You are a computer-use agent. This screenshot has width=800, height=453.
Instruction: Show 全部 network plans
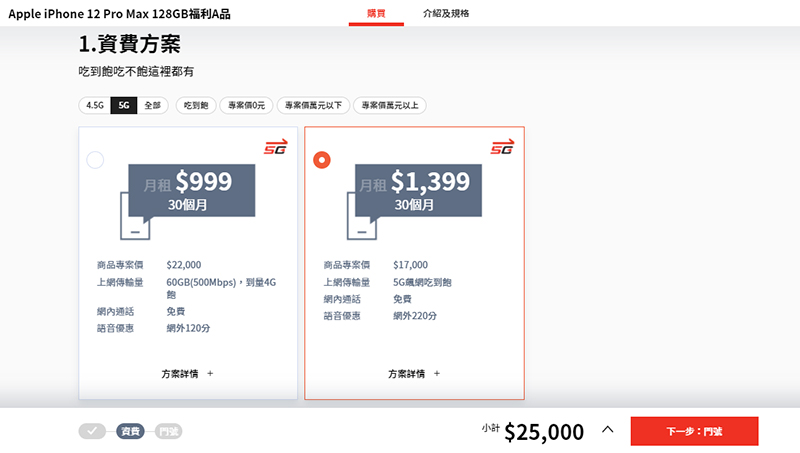pyautogui.click(x=151, y=105)
